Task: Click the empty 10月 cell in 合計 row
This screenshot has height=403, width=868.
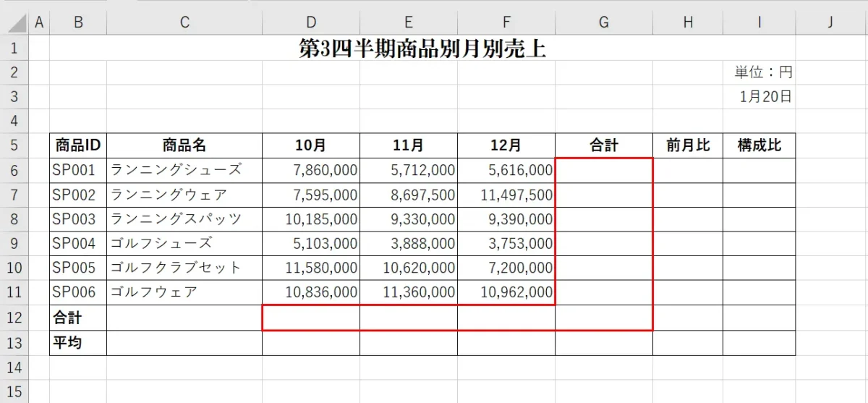Action: coord(311,318)
